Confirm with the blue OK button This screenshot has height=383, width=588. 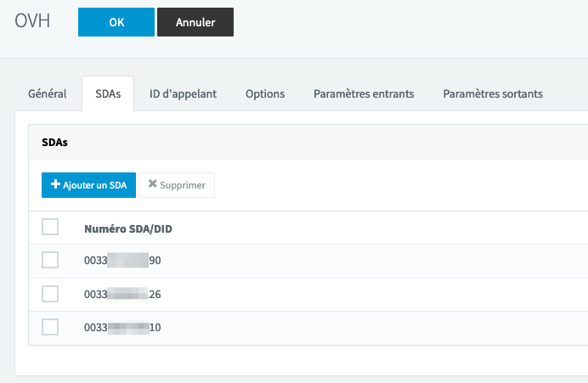[x=116, y=22]
